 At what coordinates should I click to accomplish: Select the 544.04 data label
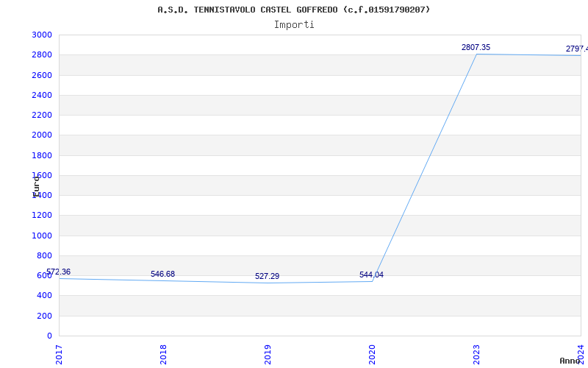click(371, 275)
